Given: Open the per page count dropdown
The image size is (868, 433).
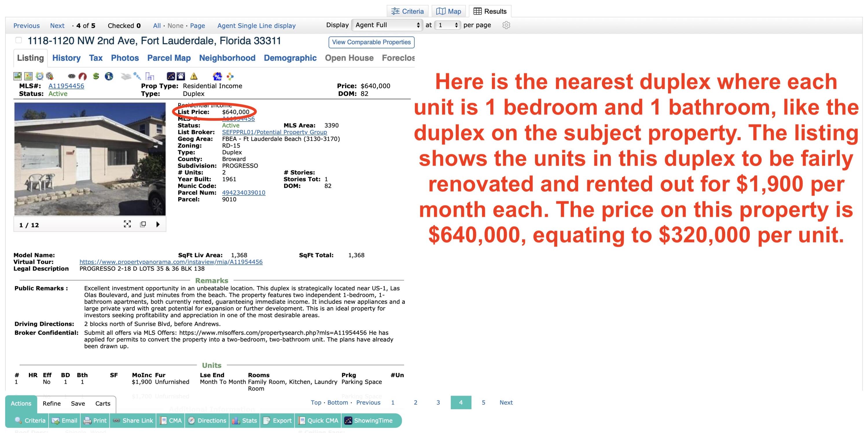Looking at the screenshot, I should (447, 25).
